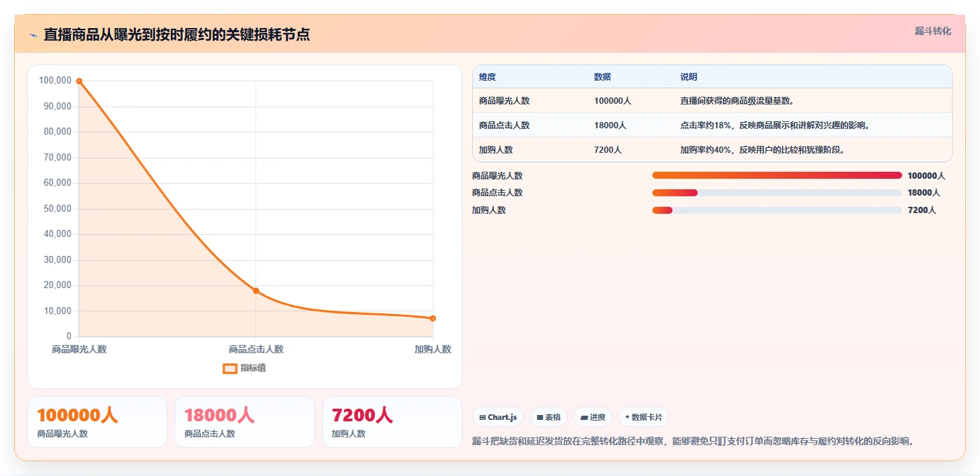Click the 维度 column header
Viewport: 980px width, 476px height.
pos(488,77)
